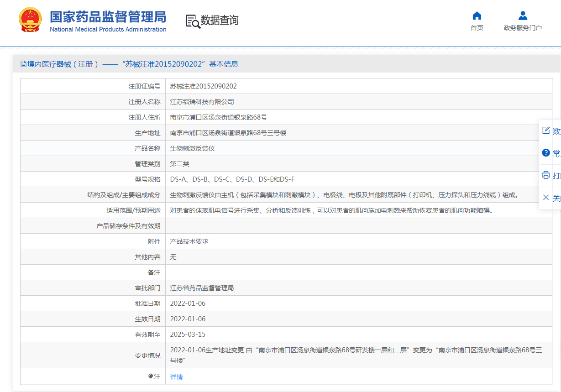This screenshot has width=561, height=392.
Task: Click the edit icon in side panel
Action: [x=546, y=131]
